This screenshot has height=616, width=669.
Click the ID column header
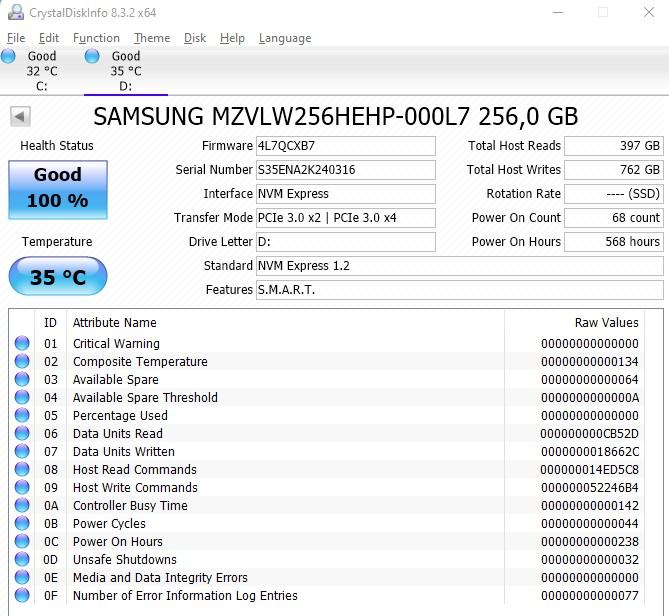click(50, 323)
